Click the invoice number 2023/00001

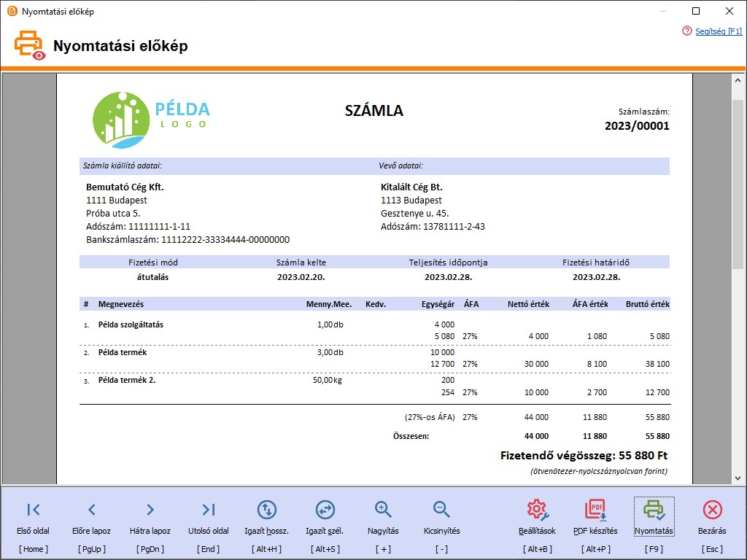click(637, 125)
